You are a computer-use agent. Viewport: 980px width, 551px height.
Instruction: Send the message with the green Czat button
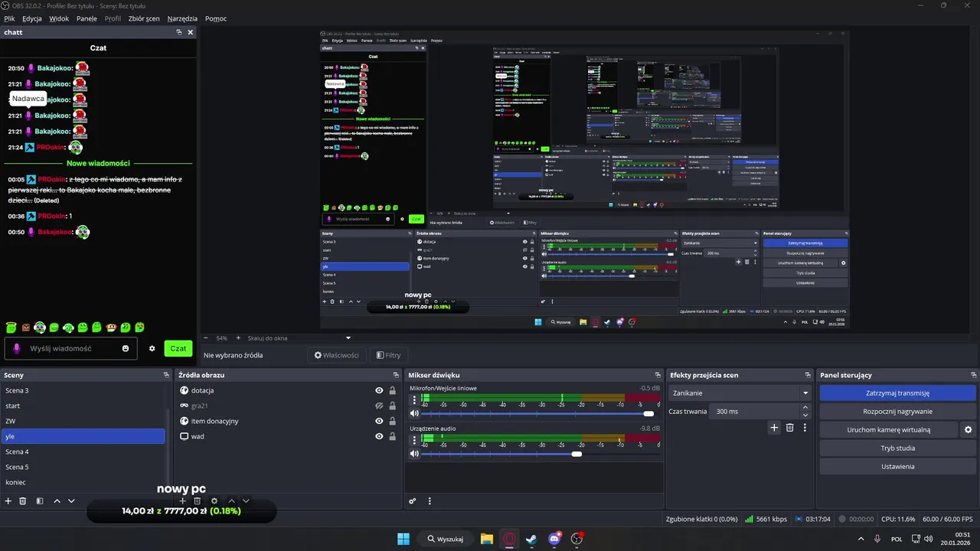tap(178, 348)
